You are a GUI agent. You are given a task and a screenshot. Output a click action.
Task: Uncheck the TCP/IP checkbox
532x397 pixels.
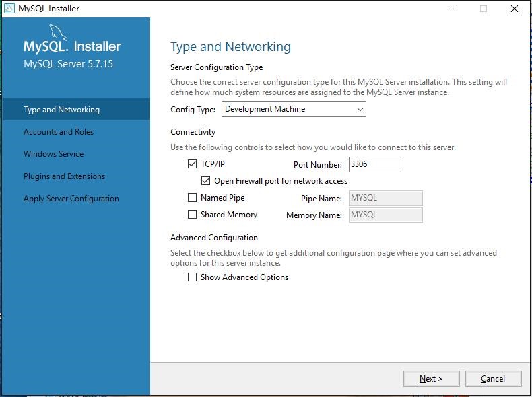193,164
